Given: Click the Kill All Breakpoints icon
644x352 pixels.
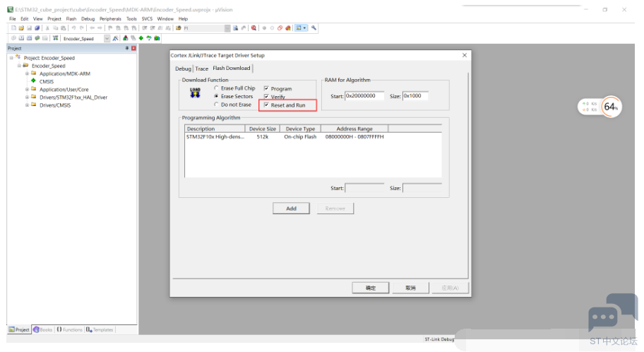Looking at the screenshot, I should 288,28.
